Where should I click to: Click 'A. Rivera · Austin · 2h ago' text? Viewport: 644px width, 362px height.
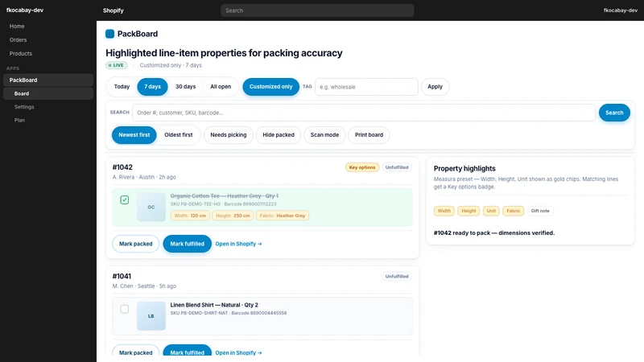click(x=144, y=177)
